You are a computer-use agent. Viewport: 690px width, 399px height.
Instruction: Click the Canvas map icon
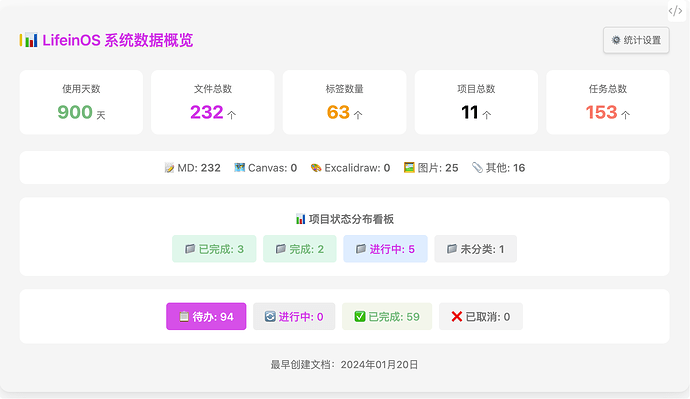click(239, 168)
